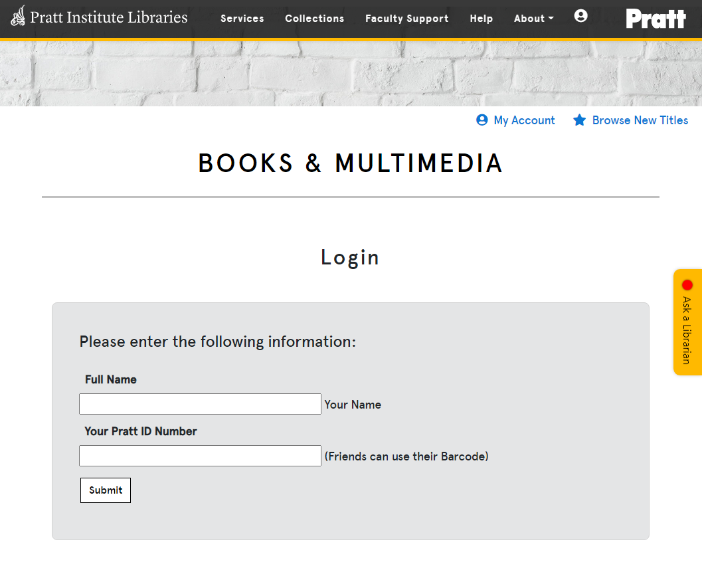The width and height of the screenshot is (702, 588).
Task: Click the Browse New Titles star icon
Action: click(579, 120)
